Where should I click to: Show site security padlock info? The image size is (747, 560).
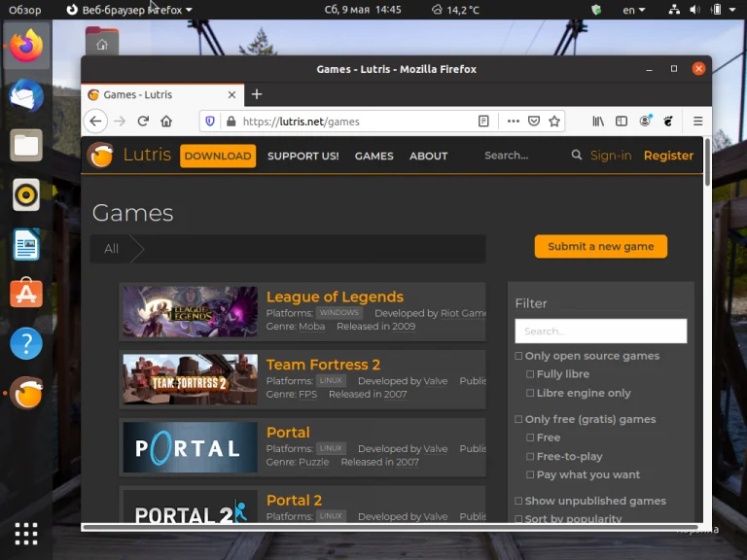pos(231,122)
